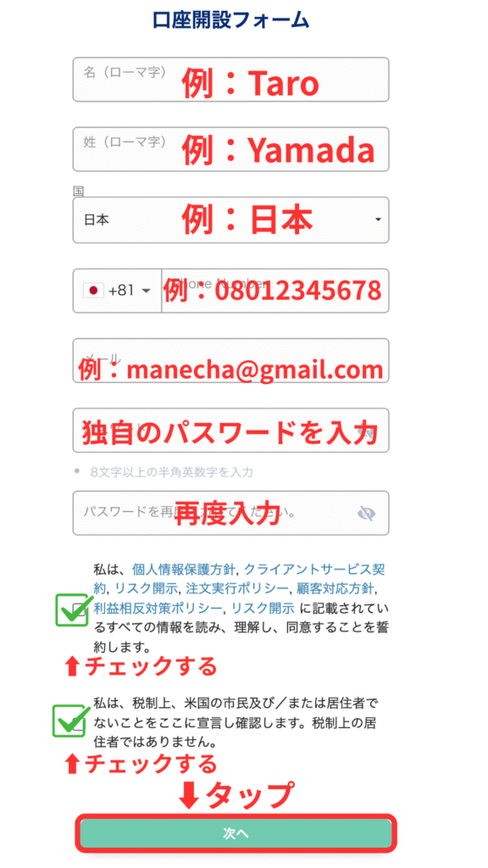488x868 pixels.
Task: Click the phone number input field
Action: (x=275, y=291)
